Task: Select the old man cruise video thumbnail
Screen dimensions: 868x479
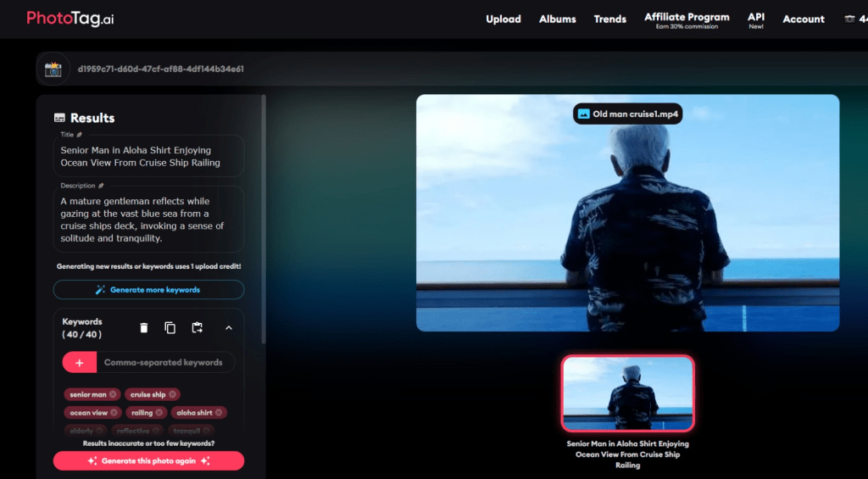Action: (x=627, y=393)
